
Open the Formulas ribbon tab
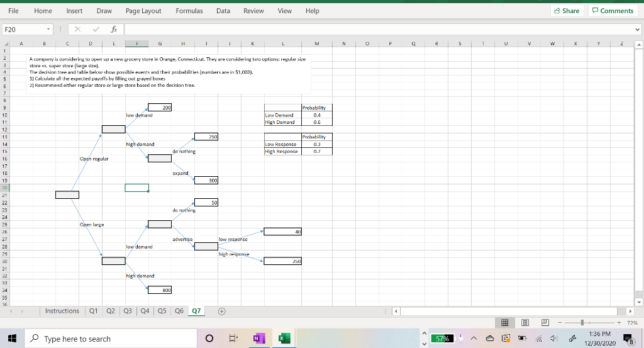point(189,11)
